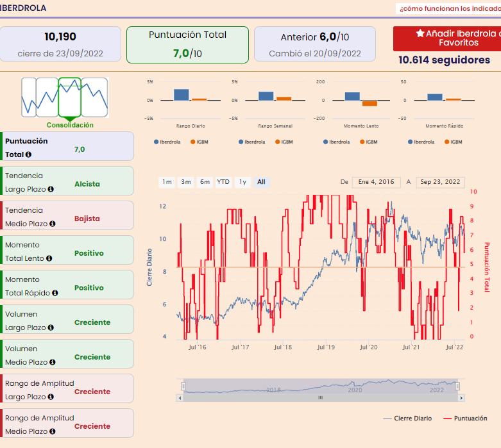This screenshot has width=501, height=448.
Task: Toggle Puntuación series in main chart legend
Action: point(465,419)
